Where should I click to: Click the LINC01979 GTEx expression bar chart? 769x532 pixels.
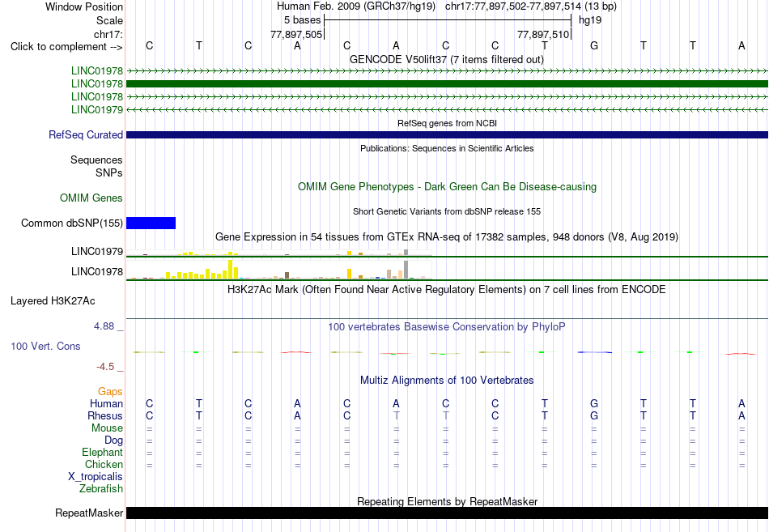click(x=279, y=253)
